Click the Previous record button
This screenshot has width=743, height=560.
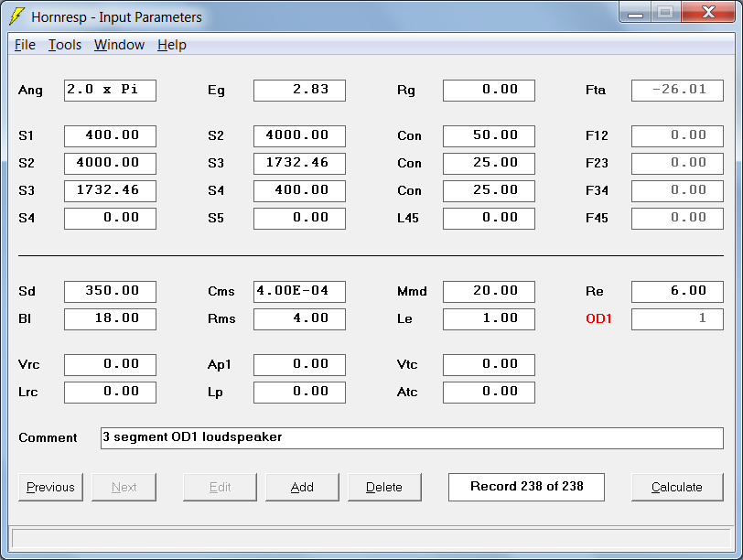tap(50, 487)
